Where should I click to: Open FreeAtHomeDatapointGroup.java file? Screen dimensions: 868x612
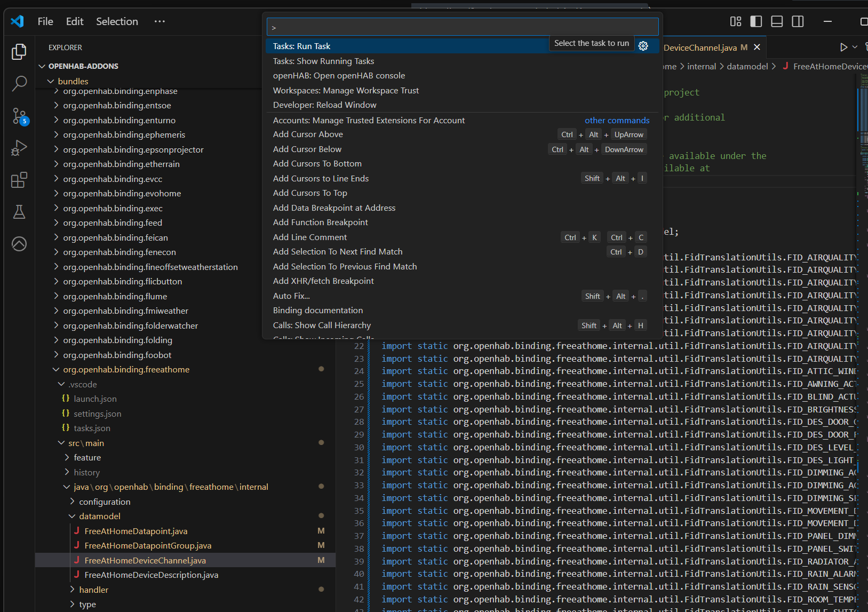pos(148,545)
